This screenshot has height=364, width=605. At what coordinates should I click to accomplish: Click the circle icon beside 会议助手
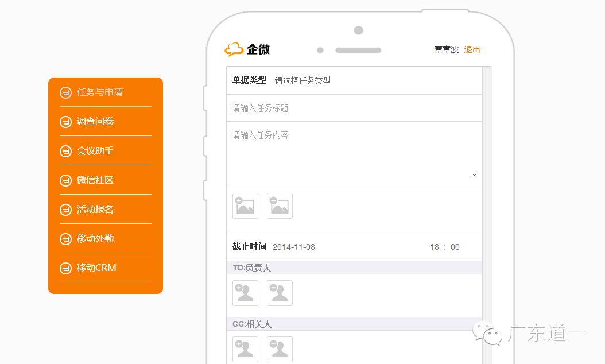point(65,152)
